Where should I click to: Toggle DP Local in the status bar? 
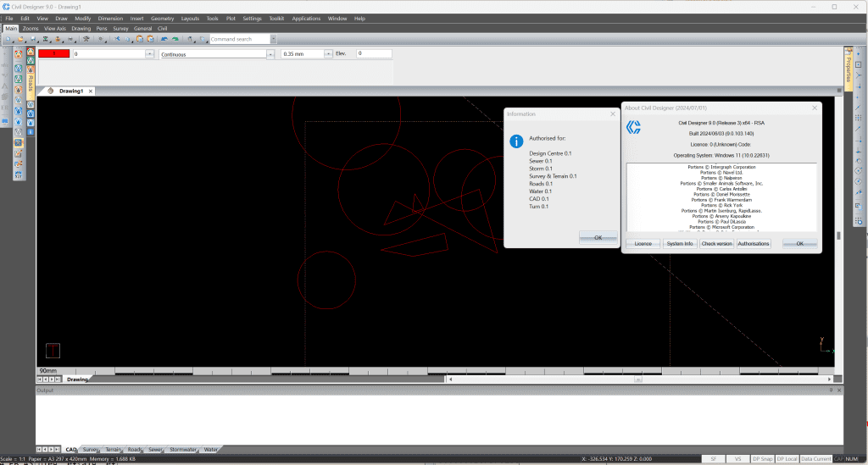tap(787, 458)
